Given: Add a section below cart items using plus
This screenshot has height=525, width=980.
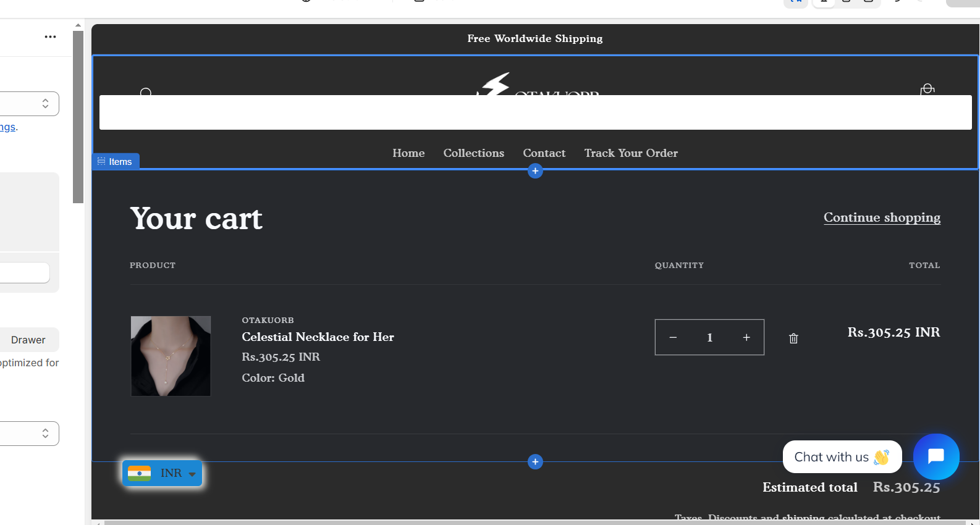Looking at the screenshot, I should coord(535,462).
